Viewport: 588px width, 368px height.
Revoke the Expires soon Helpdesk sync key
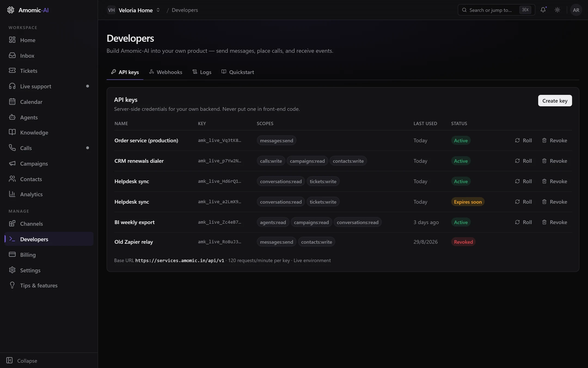pyautogui.click(x=554, y=202)
